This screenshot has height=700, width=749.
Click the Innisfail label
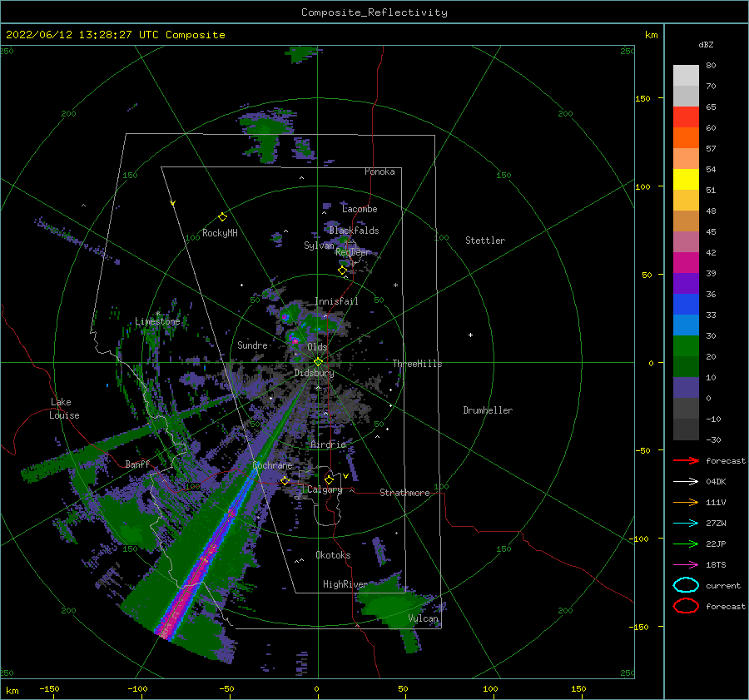pyautogui.click(x=336, y=301)
